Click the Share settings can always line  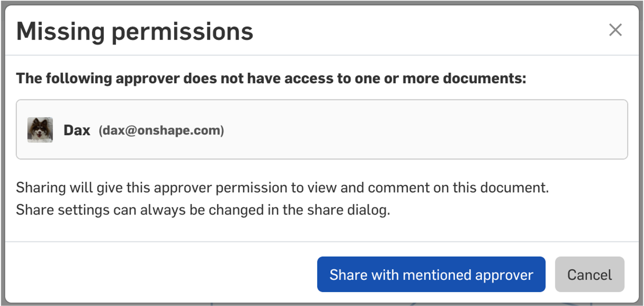tap(203, 210)
